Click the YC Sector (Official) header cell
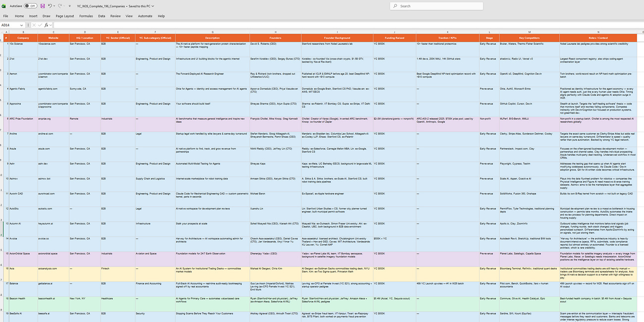This screenshot has height=322, width=644. click(x=117, y=38)
